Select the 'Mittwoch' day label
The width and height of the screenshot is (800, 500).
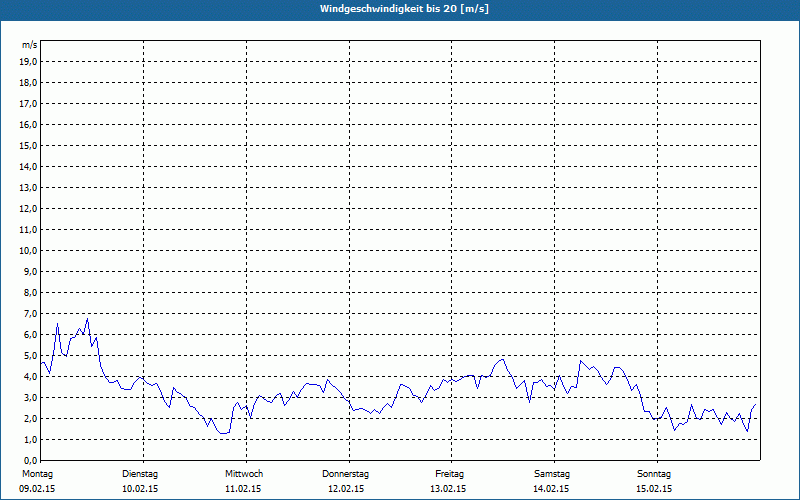[244, 474]
